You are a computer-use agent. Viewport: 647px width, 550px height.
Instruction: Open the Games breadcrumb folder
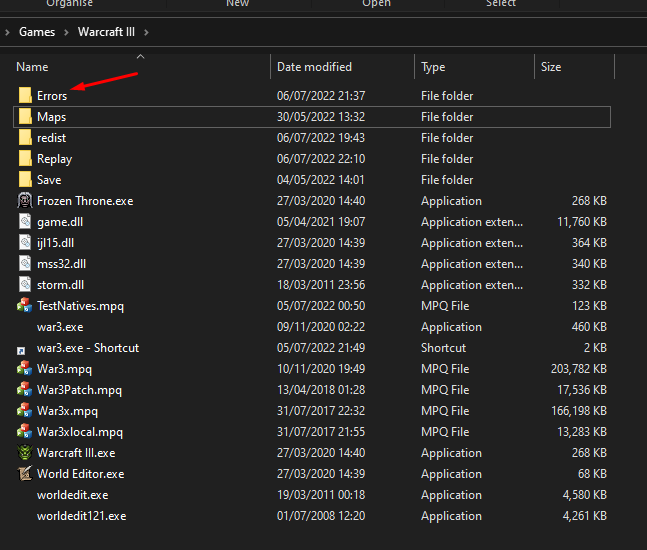point(37,32)
